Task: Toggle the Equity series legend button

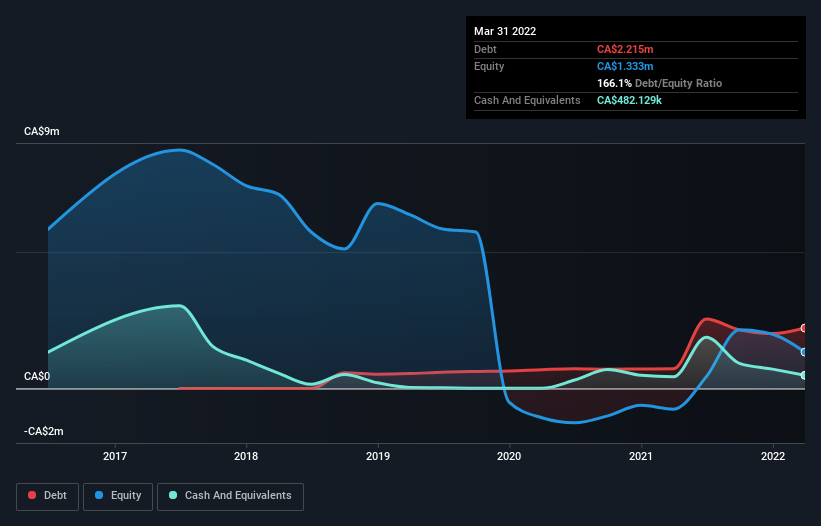Action: tap(118, 496)
